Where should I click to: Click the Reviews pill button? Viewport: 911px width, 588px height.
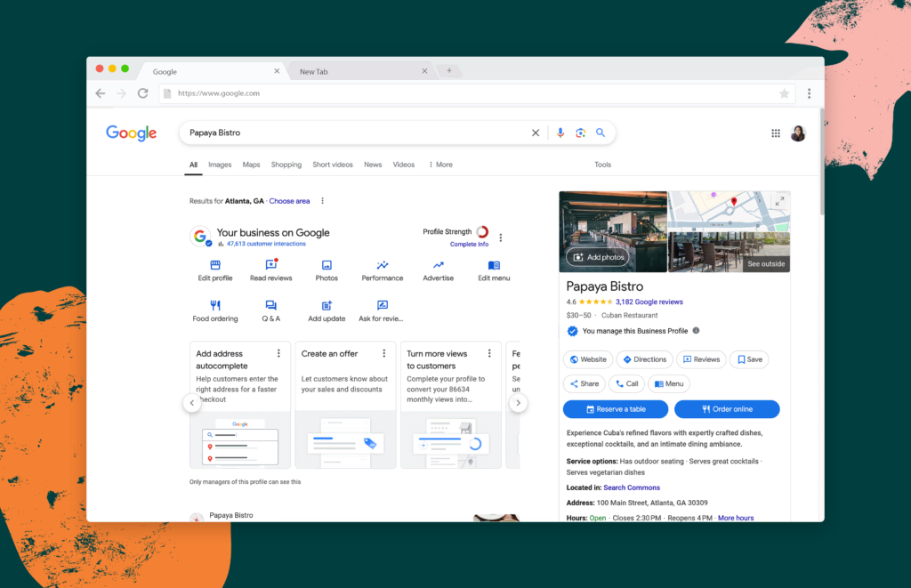[701, 359]
